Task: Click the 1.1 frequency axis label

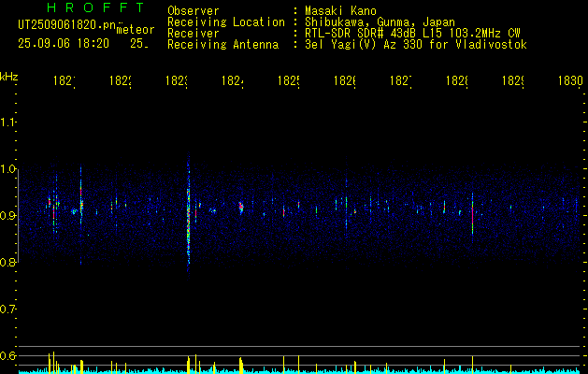Action: click(x=7, y=122)
